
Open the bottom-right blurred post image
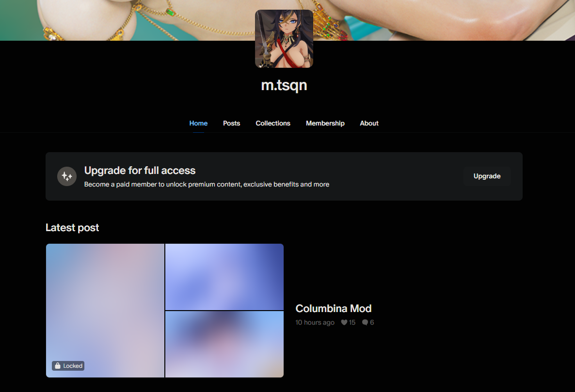coord(224,344)
